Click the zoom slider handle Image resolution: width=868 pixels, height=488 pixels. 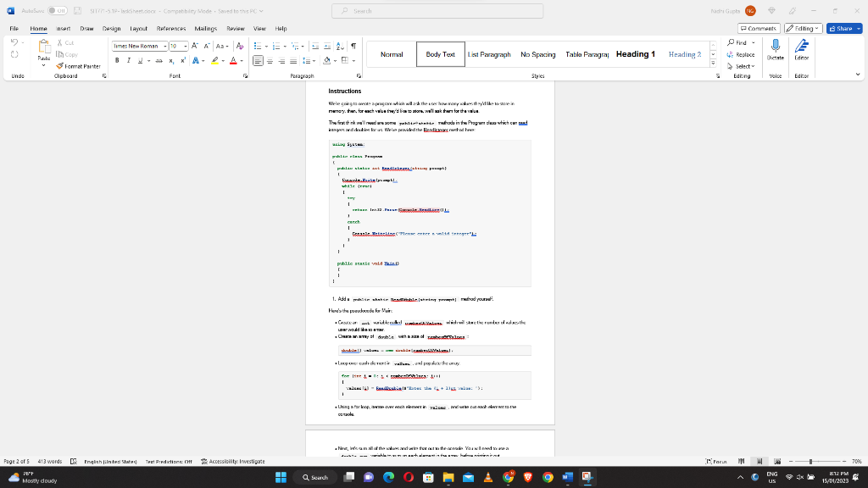pos(810,461)
